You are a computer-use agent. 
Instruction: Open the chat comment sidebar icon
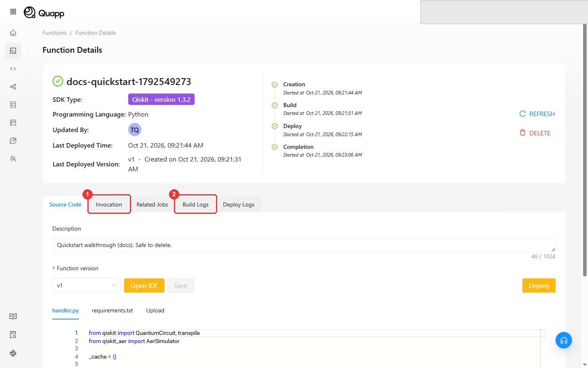[13, 141]
